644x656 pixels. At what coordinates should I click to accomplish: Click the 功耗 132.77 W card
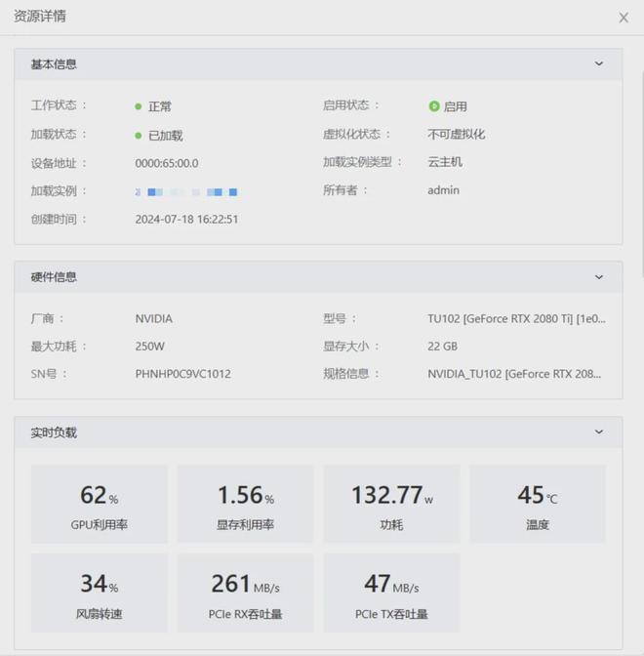392,504
